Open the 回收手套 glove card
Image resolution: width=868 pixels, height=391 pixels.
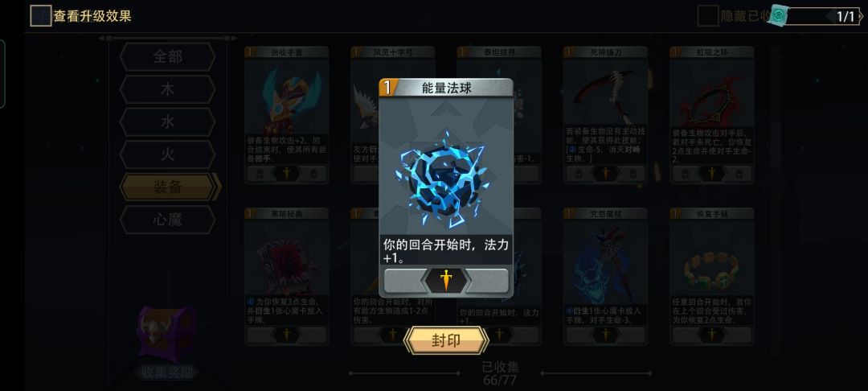click(287, 115)
